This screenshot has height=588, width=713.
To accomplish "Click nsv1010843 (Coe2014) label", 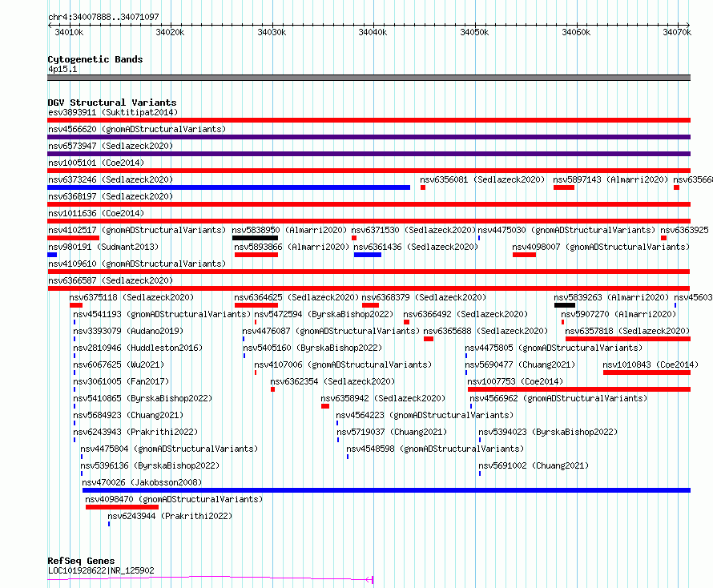I will [x=651, y=364].
